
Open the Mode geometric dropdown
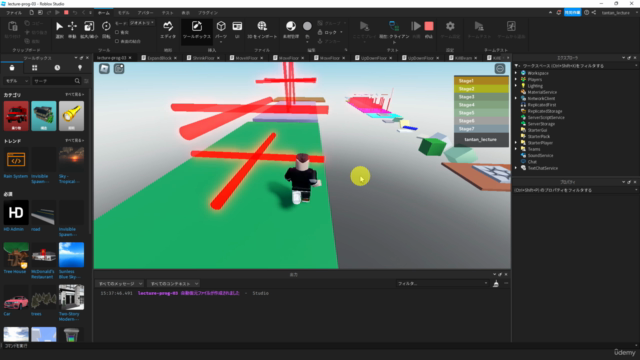(x=142, y=23)
